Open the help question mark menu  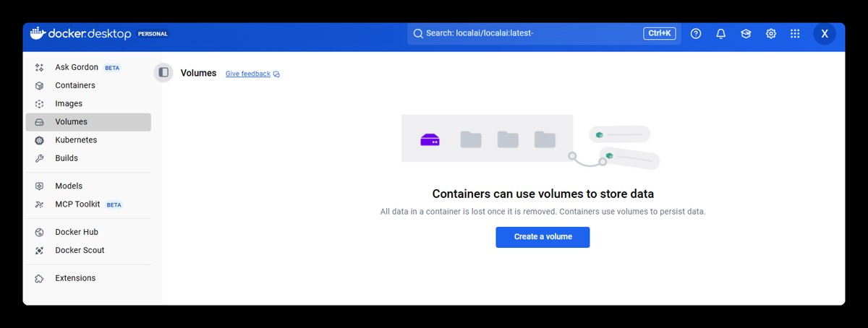click(x=696, y=33)
